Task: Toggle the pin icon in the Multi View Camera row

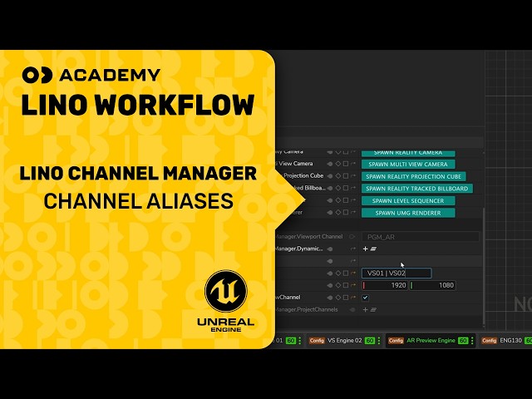Action: tap(330, 164)
